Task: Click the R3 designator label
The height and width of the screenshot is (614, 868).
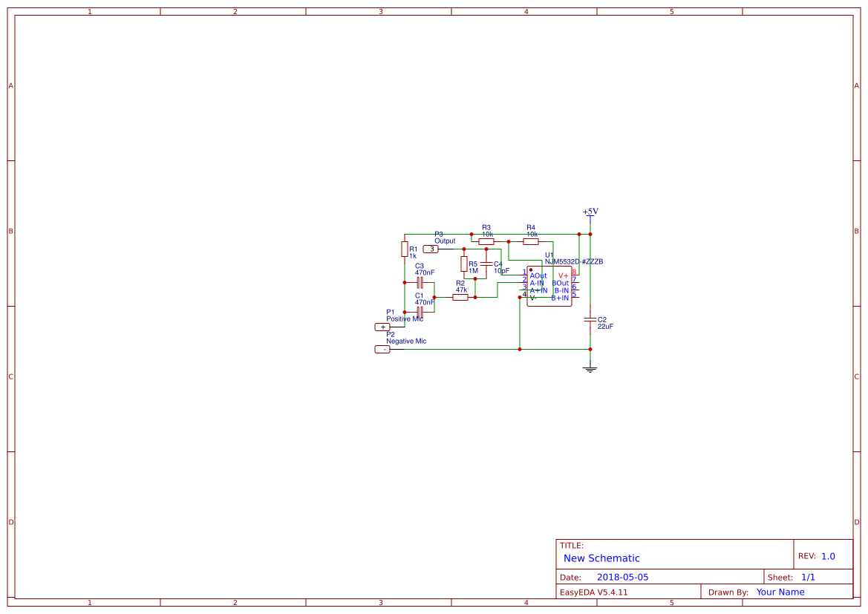Action: pyautogui.click(x=486, y=227)
